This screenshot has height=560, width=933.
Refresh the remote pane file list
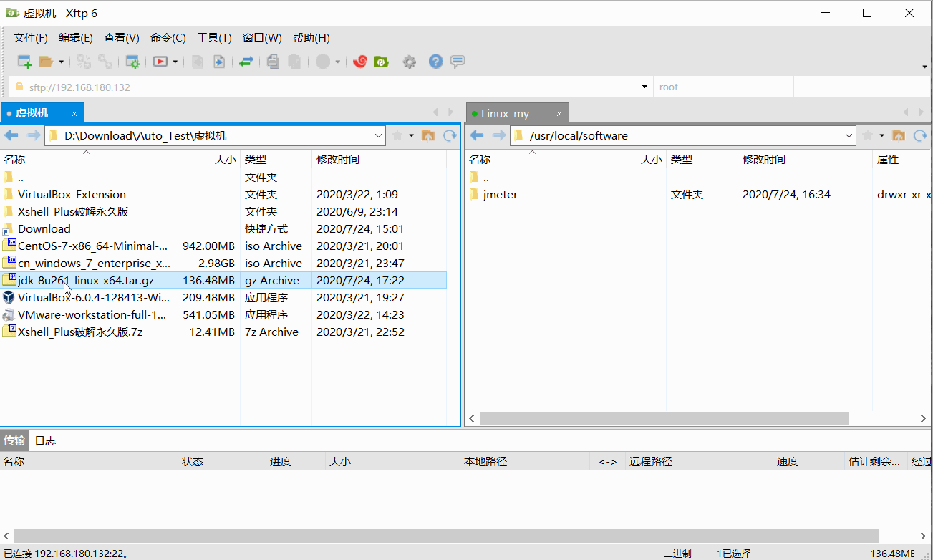click(919, 135)
